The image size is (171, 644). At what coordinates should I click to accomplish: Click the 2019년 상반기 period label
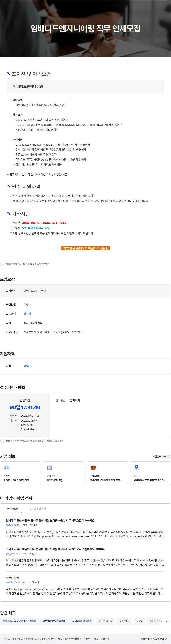coord(13,582)
